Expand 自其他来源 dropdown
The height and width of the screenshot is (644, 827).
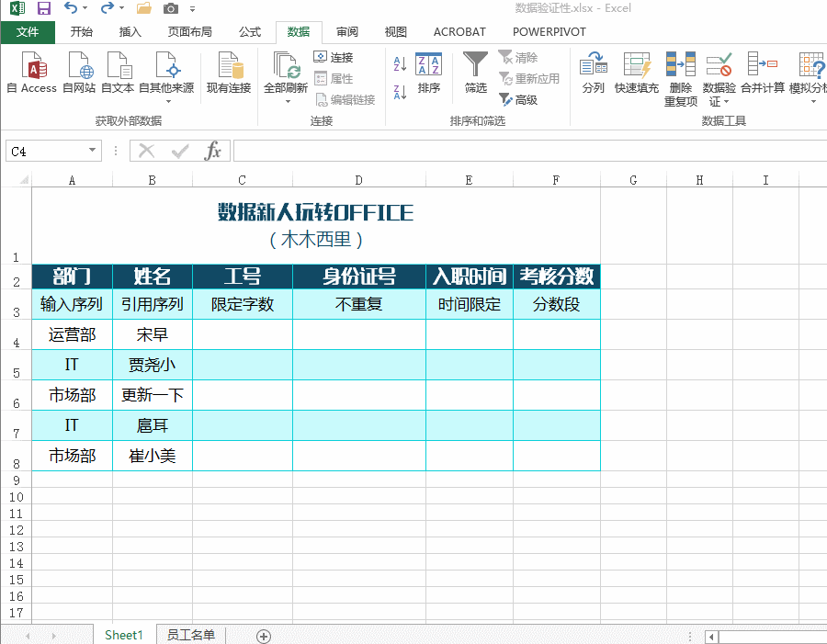click(168, 101)
